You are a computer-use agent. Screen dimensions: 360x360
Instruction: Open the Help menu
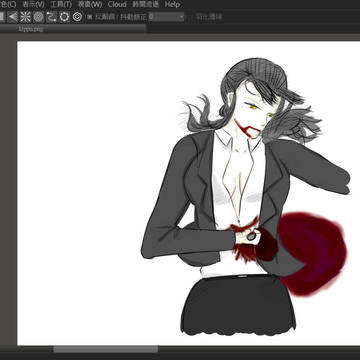click(x=172, y=4)
